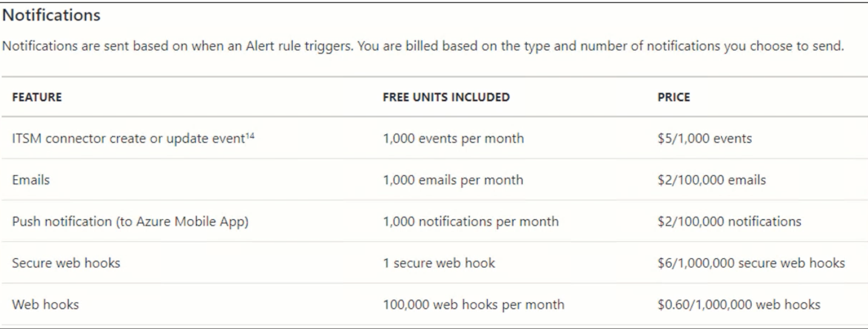Click the Notifications heading
This screenshot has height=329, width=868.
[x=51, y=15]
